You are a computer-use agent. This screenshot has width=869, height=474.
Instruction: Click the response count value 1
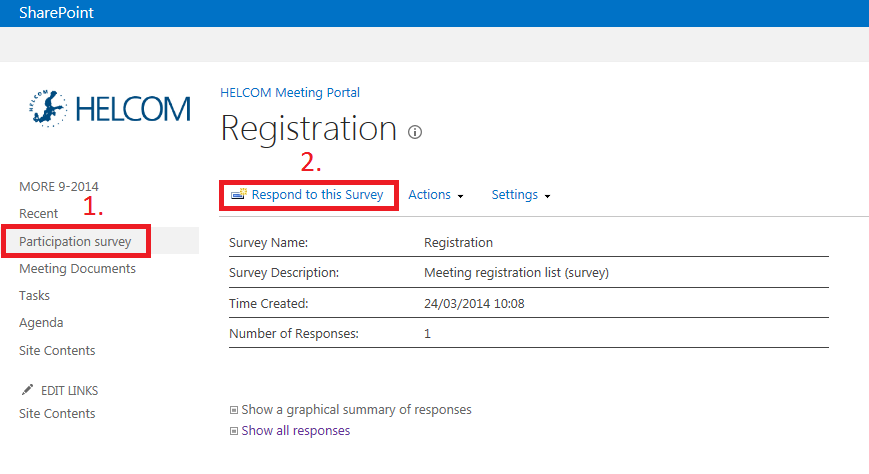click(x=427, y=334)
